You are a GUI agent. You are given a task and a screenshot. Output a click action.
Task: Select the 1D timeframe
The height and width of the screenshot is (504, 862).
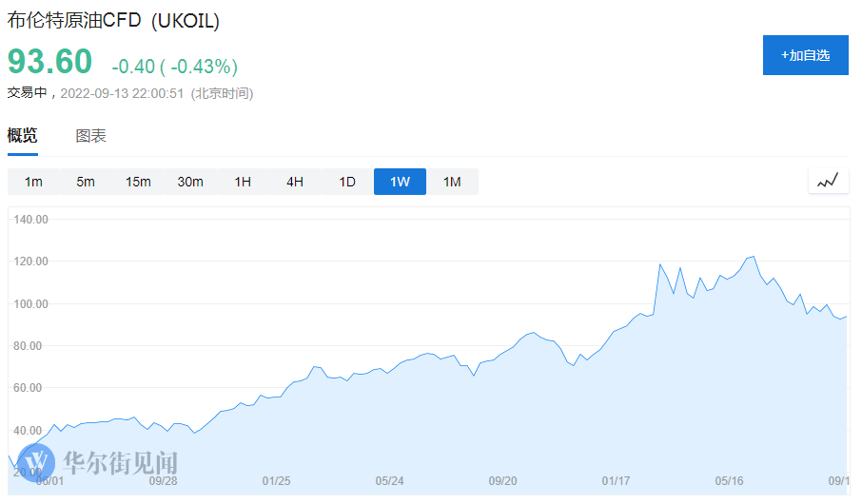click(x=347, y=182)
